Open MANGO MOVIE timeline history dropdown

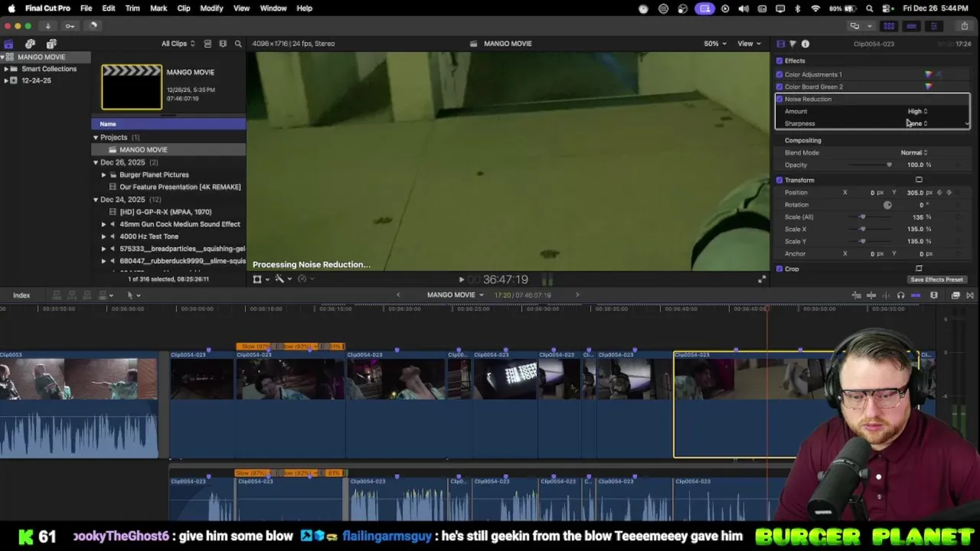455,295
